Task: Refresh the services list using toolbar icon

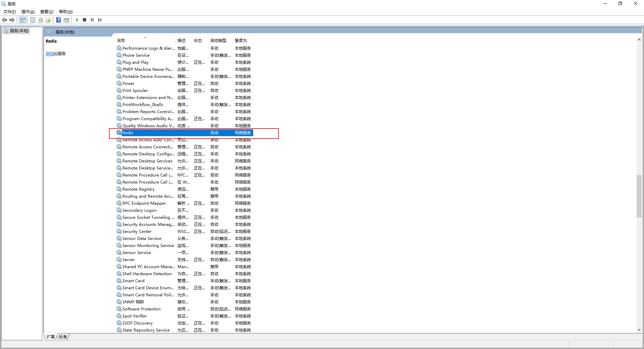Action: pos(41,20)
